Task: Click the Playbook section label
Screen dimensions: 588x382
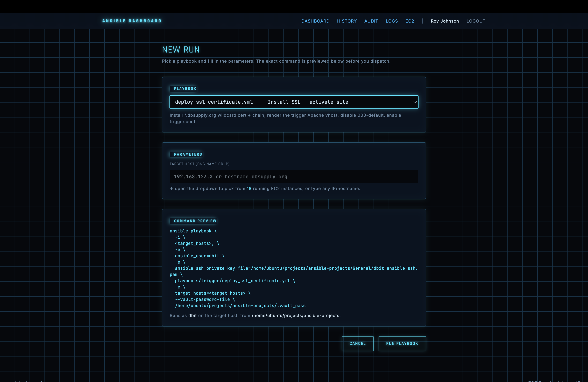Action: tap(185, 89)
